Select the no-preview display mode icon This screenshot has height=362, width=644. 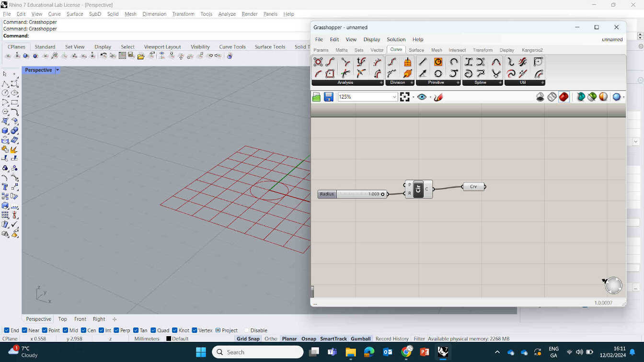540,97
